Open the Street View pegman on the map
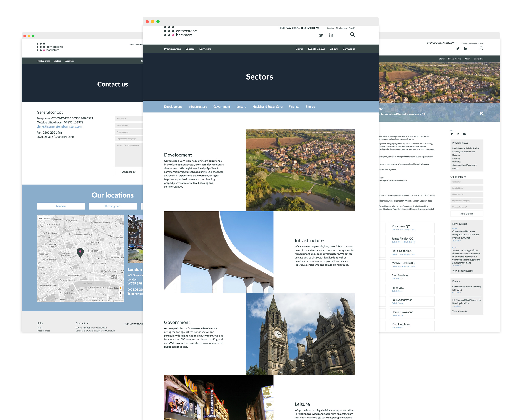522x420 pixels. (x=120, y=288)
